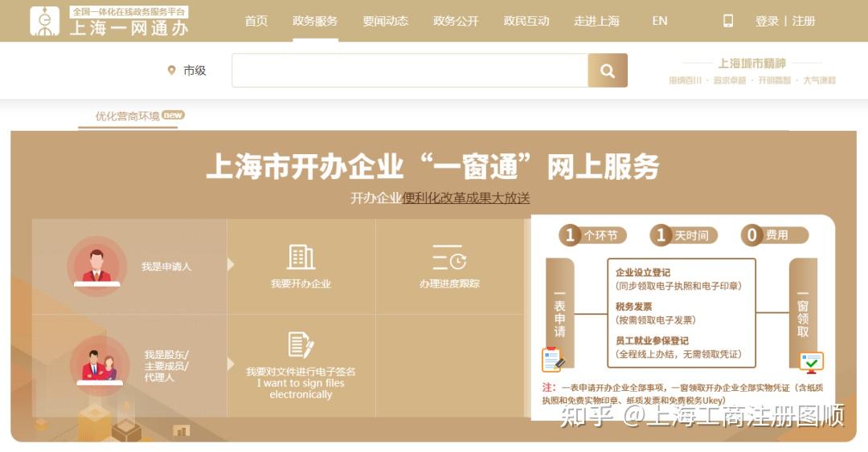This screenshot has width=868, height=452.
Task: Open 办理进度跟踪 link
Action: (449, 284)
